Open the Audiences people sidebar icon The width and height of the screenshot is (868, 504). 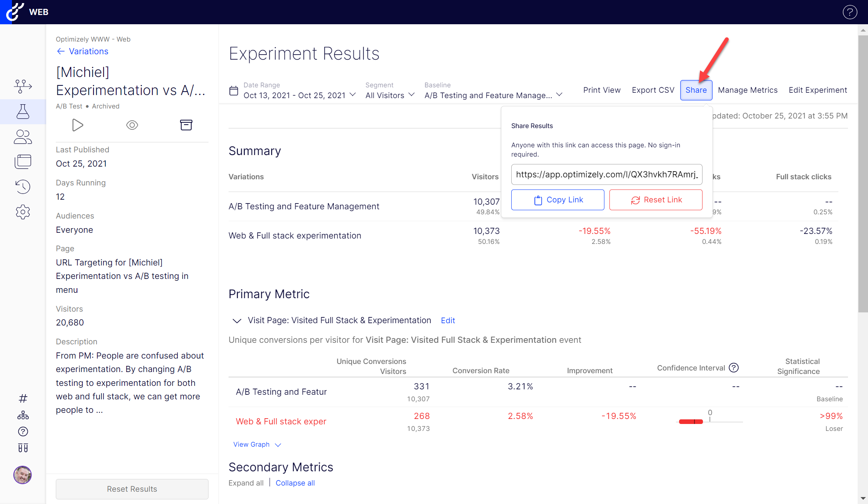coord(23,137)
